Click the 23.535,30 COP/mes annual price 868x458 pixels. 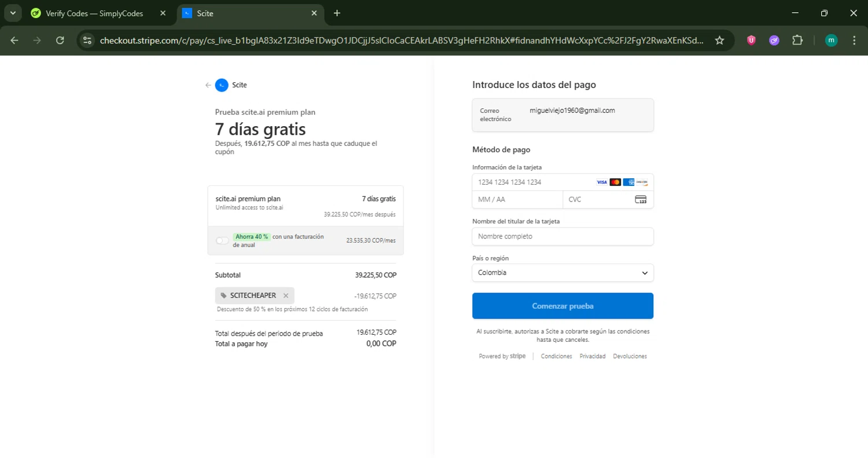tap(371, 240)
